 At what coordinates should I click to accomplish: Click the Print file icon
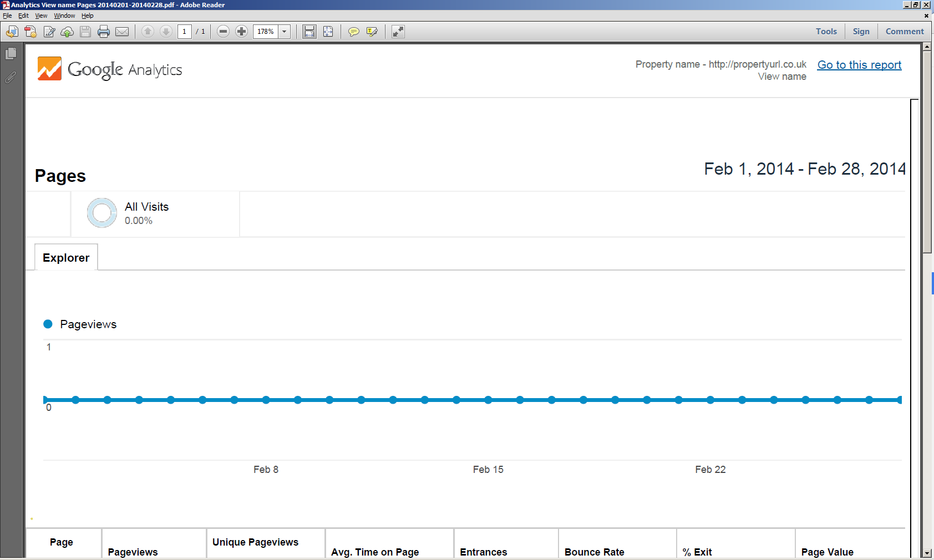pos(104,32)
